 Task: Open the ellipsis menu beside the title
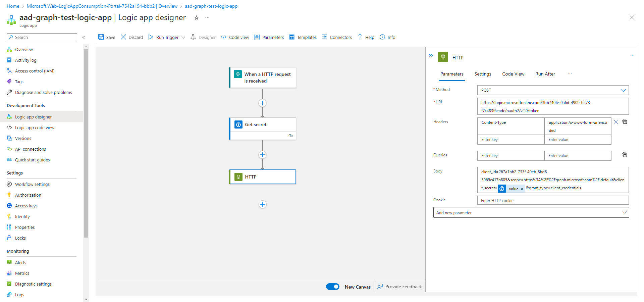point(207,17)
